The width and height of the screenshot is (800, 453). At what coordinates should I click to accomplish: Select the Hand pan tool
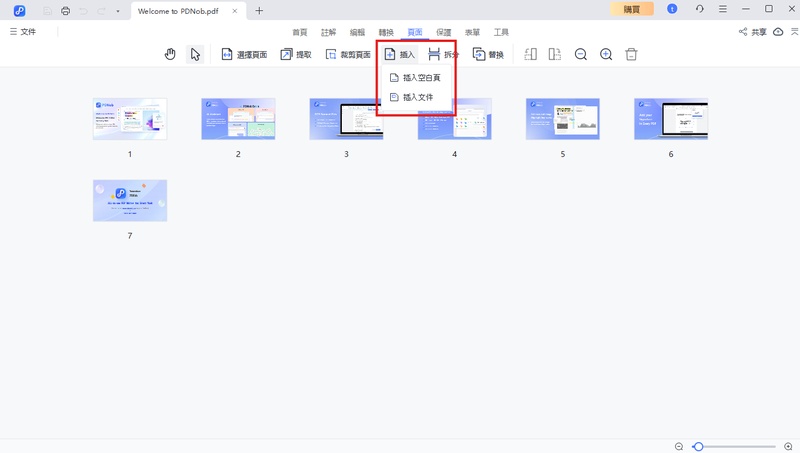tap(170, 54)
